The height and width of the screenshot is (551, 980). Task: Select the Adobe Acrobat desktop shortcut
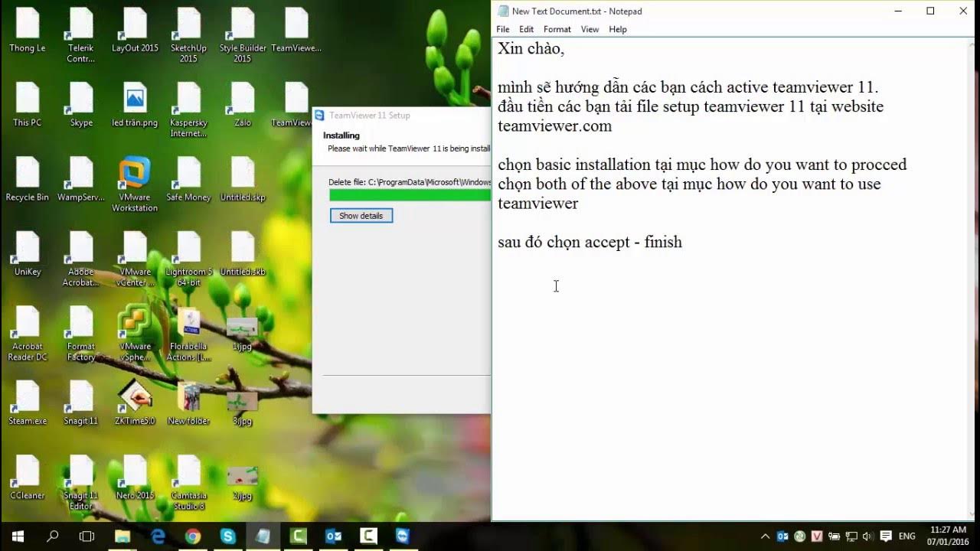pyautogui.click(x=81, y=259)
